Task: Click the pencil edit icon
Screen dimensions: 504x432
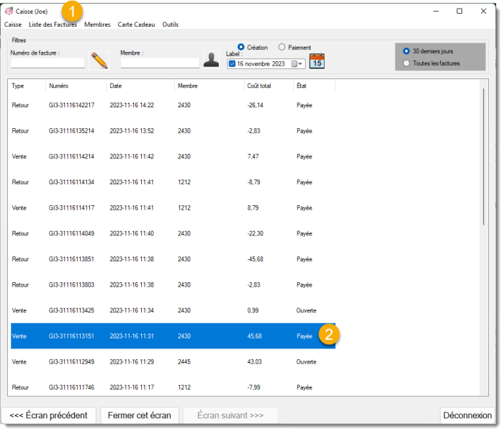Action: coord(99,60)
